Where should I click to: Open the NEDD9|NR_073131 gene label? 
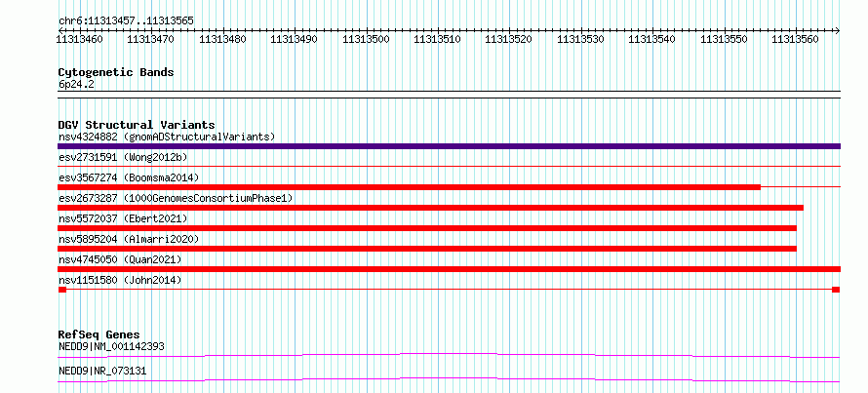click(x=102, y=371)
